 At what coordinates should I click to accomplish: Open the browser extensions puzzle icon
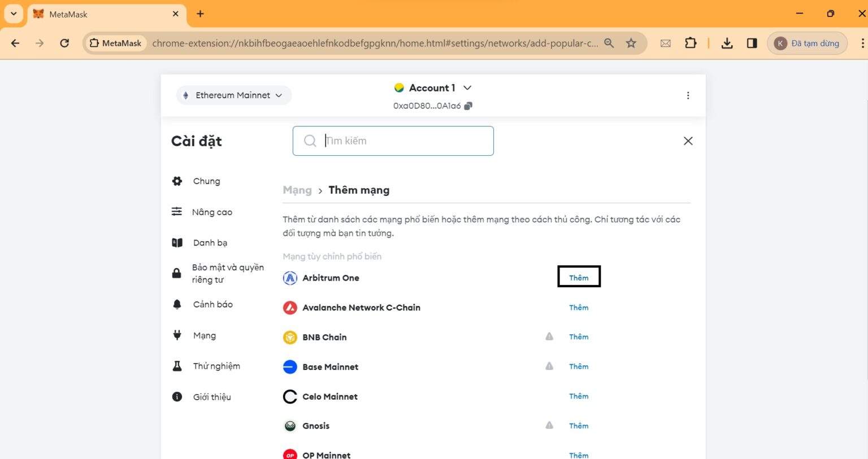[x=691, y=43]
